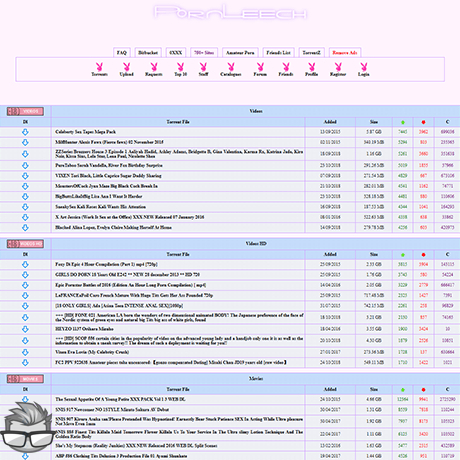Click the Friends bunny icon

tap(286, 67)
